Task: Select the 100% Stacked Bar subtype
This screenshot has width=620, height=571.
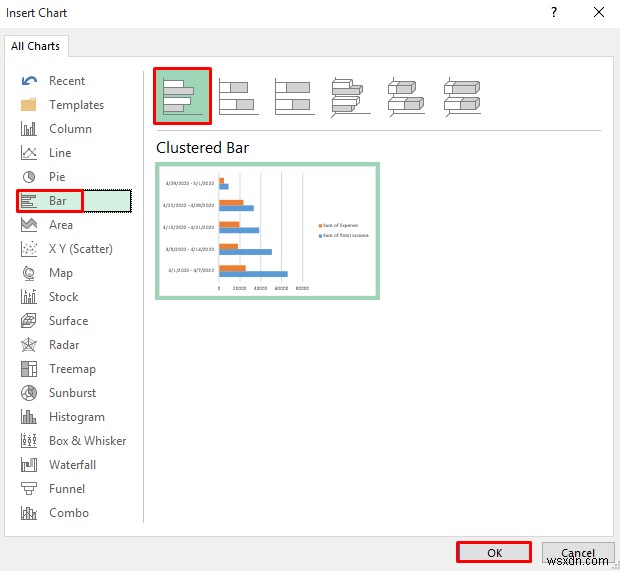Action: [x=294, y=96]
